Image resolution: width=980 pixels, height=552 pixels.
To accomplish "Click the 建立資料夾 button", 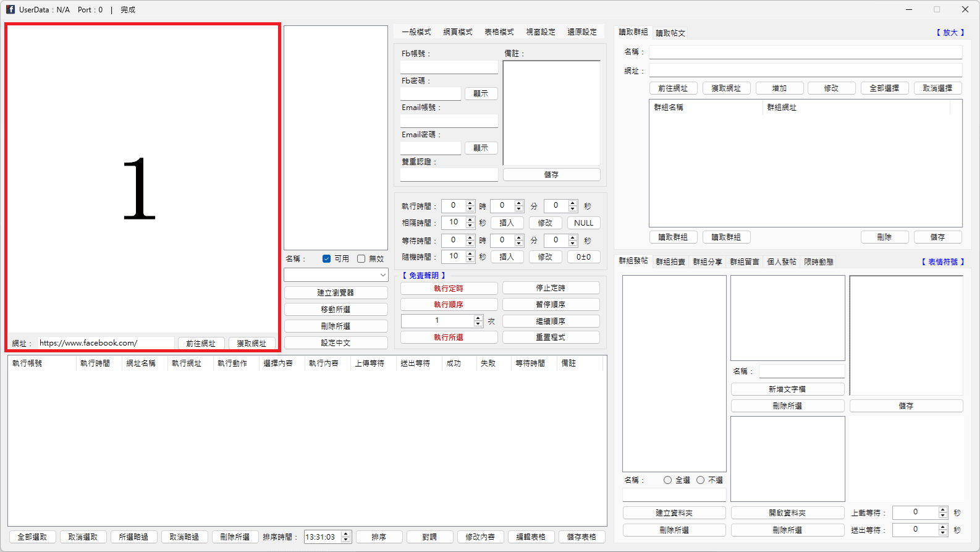I will pos(675,513).
